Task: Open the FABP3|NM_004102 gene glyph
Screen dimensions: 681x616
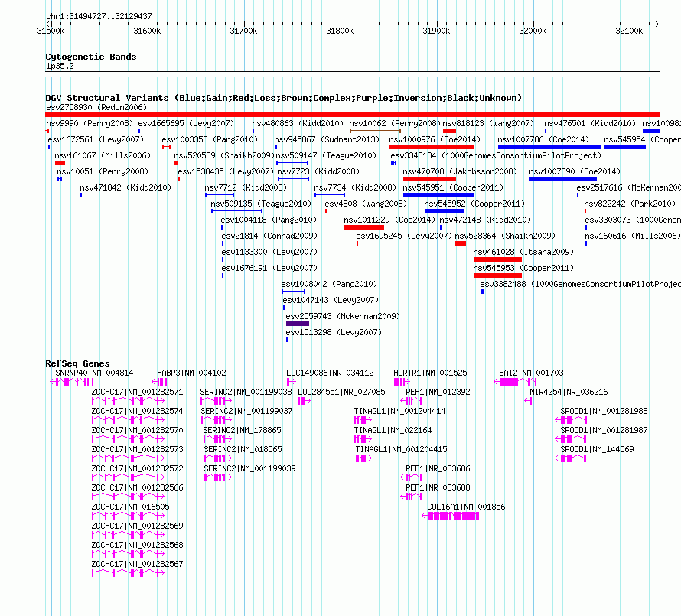Action: [x=159, y=382]
